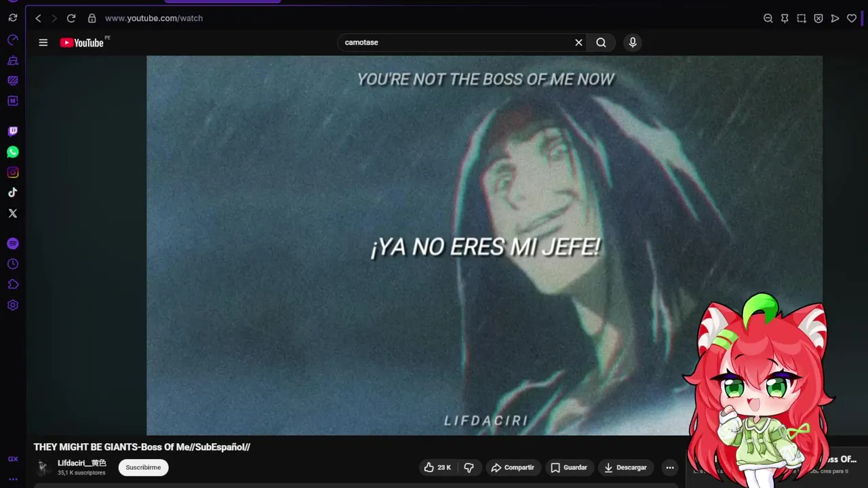Image resolution: width=868 pixels, height=488 pixels.
Task: Open TikTok in the sidebar
Action: (x=13, y=192)
